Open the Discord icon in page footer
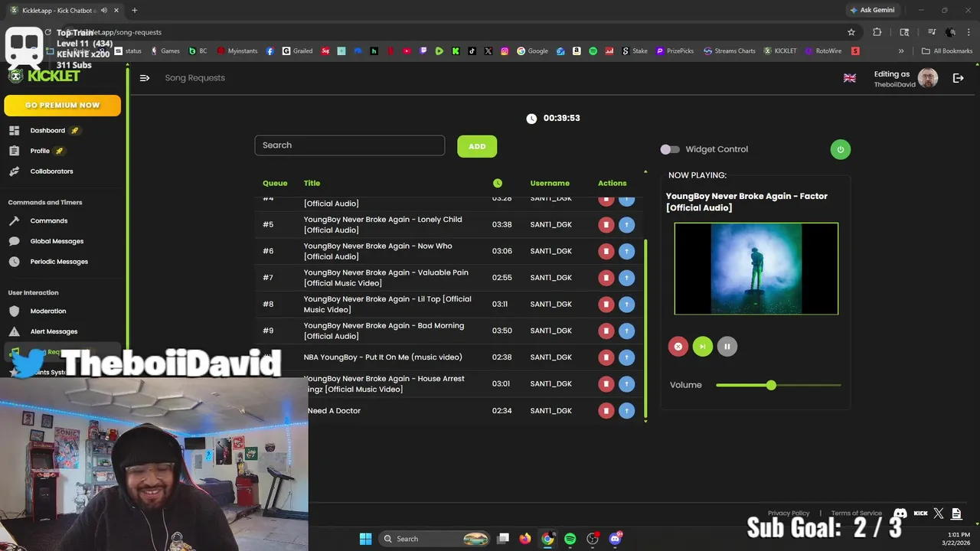 (x=900, y=514)
